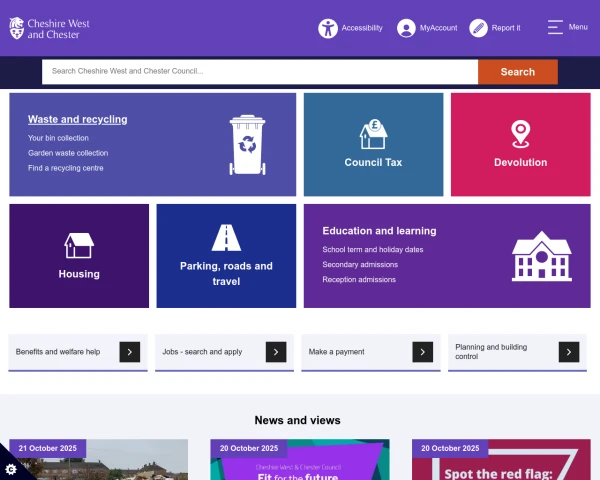
Task: Click the orange Search button
Action: click(518, 72)
